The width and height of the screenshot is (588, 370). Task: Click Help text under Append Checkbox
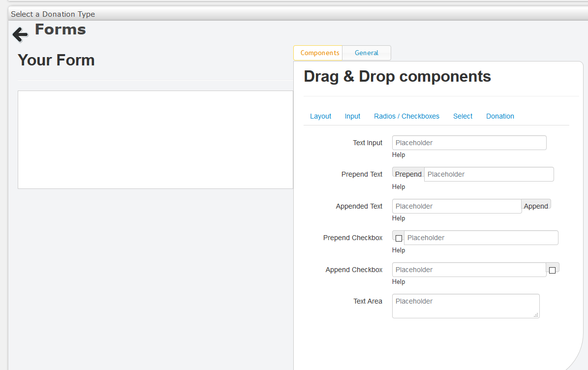point(399,281)
